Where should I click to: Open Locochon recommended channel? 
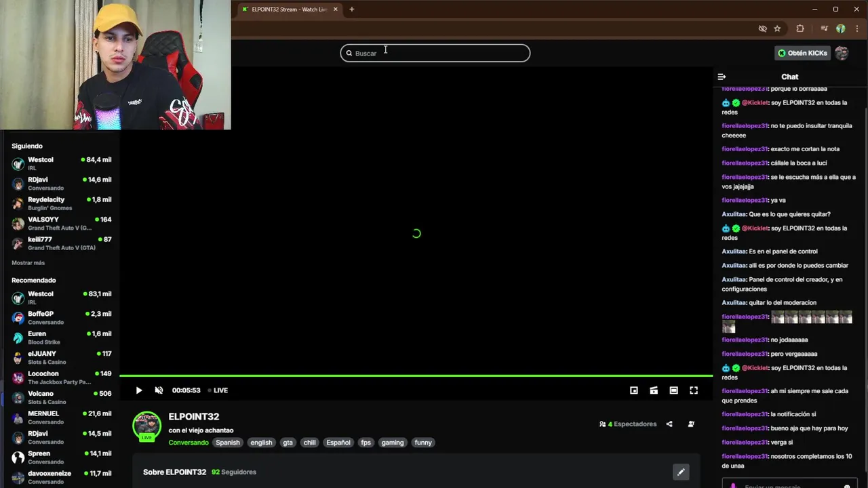click(61, 378)
